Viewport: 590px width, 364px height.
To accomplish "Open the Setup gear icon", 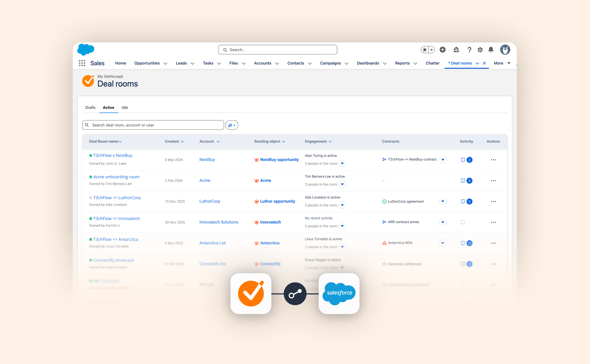I will click(x=480, y=50).
